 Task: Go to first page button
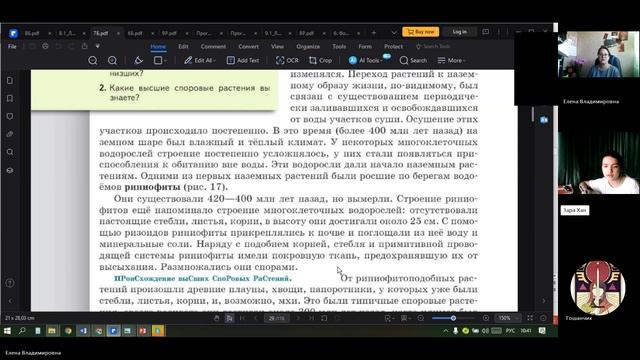[x=243, y=318]
